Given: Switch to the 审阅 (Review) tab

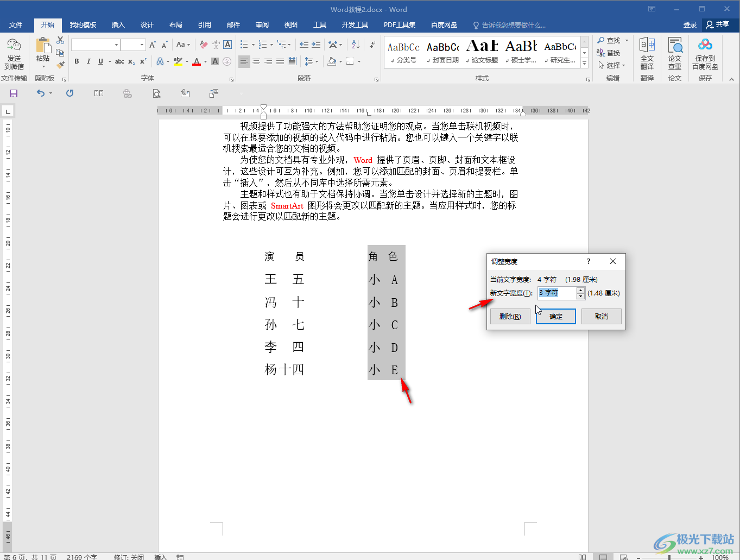Looking at the screenshot, I should tap(262, 25).
